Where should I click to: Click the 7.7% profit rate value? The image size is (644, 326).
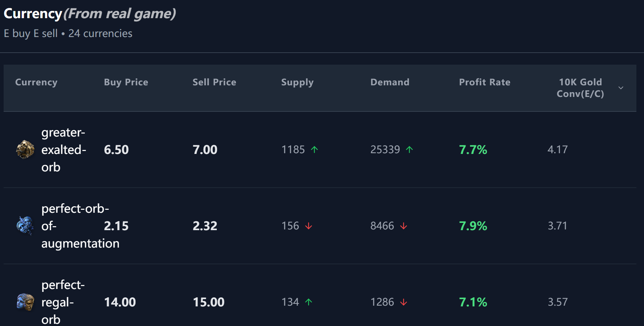[473, 150]
